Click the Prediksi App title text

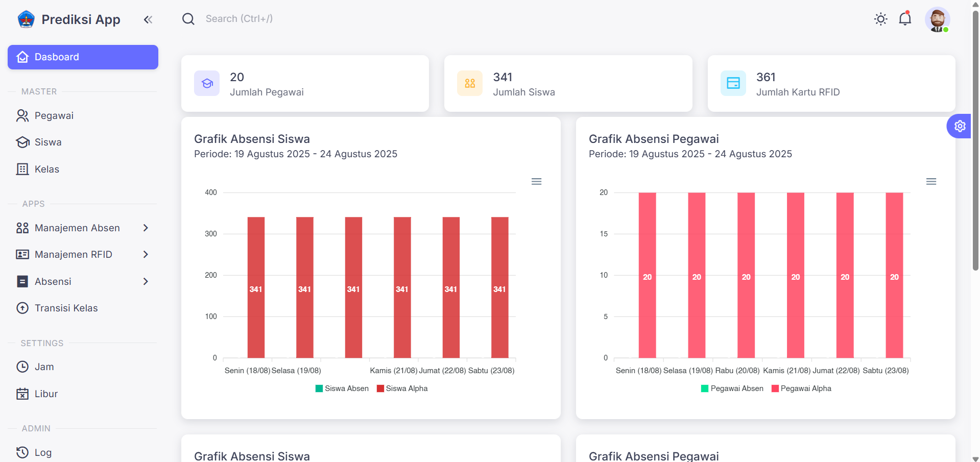[81, 19]
